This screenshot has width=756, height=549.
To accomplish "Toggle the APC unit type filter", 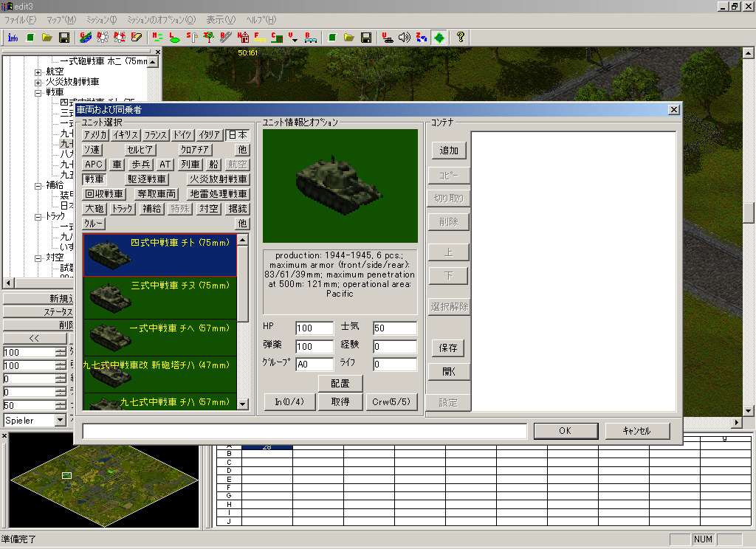I will 94,165.
